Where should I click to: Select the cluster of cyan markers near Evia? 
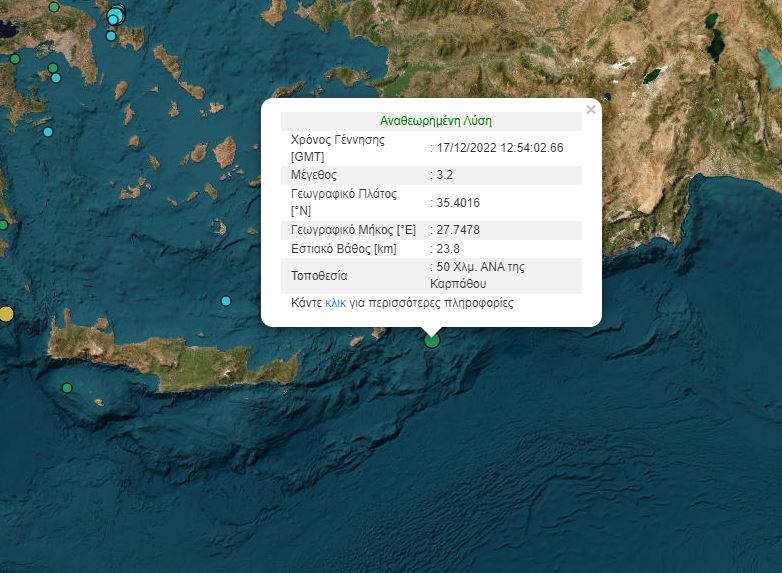tap(116, 14)
